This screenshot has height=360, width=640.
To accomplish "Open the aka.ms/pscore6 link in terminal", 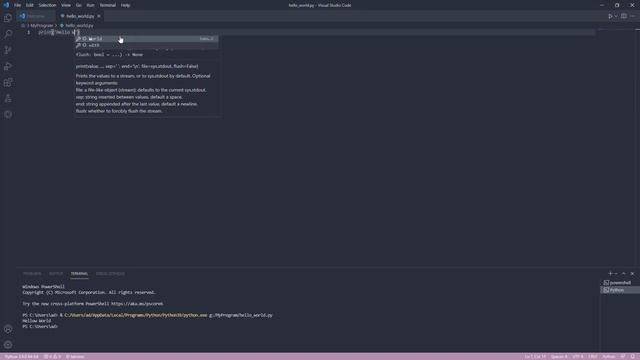I will coord(137,304).
